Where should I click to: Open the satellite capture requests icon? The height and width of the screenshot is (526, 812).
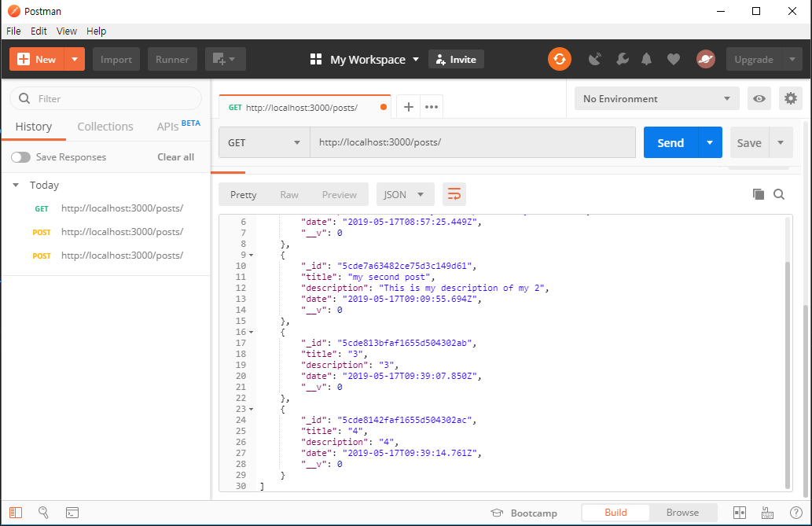[595, 60]
